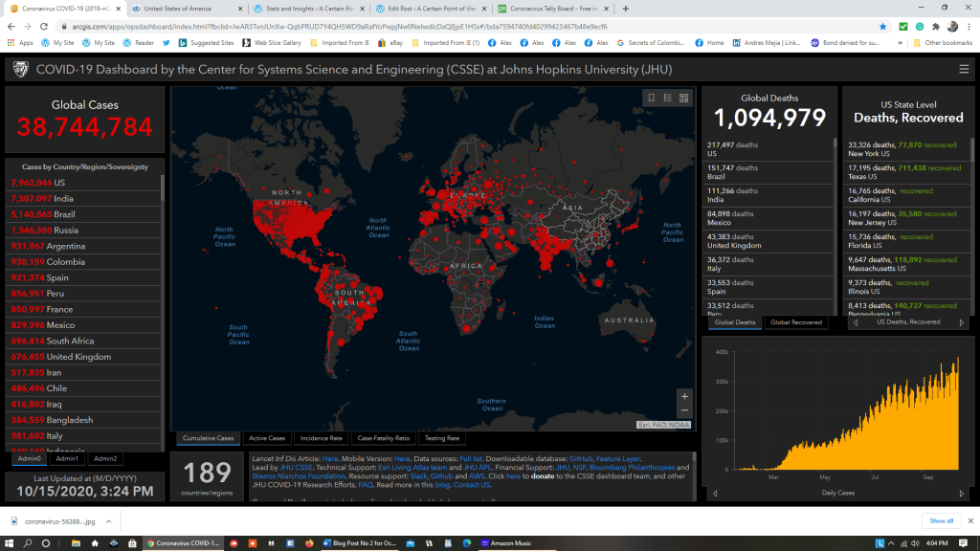
Task: Open the map legend icon
Action: 667,98
